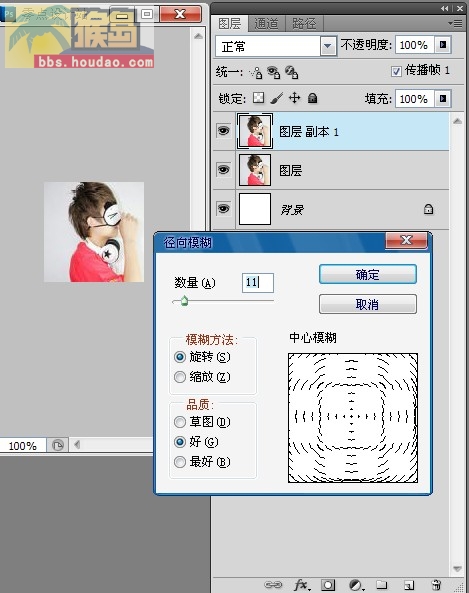Delete layer with trash icon
The height and width of the screenshot is (593, 469).
point(436,585)
